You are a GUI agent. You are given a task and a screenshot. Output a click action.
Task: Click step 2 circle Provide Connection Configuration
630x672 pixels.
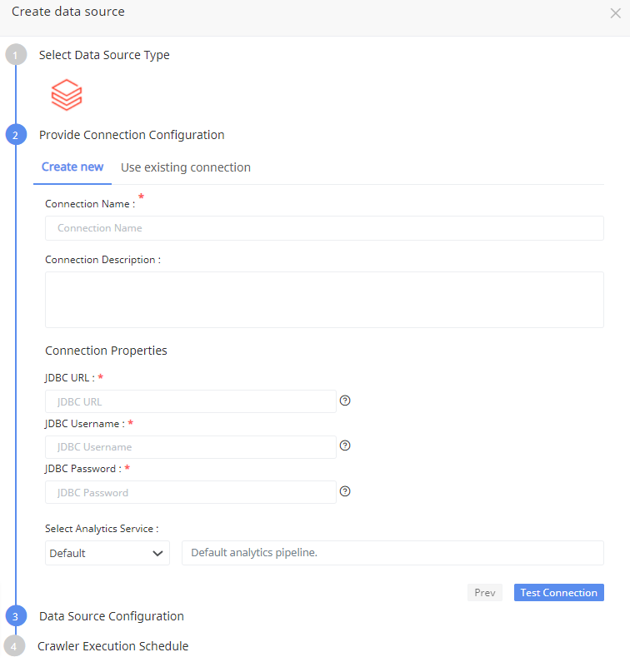click(15, 134)
